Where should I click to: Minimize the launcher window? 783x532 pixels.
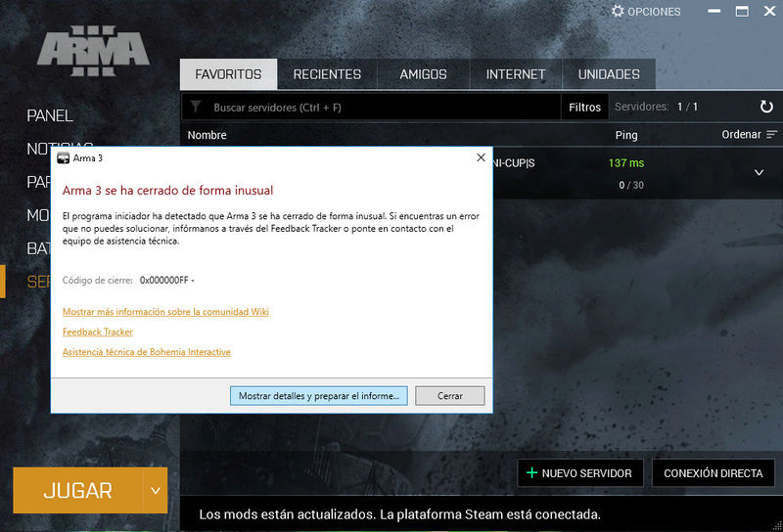714,11
